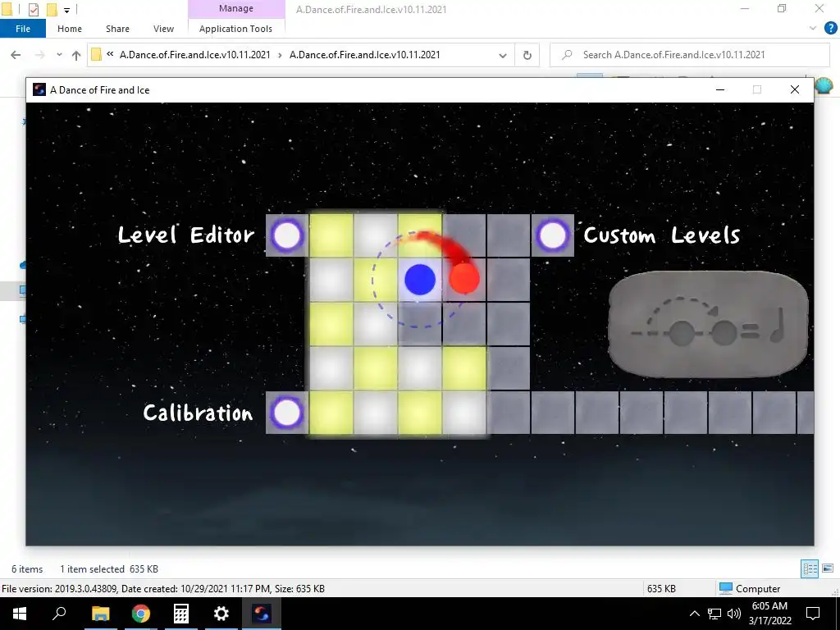Open Calculator from taskbar

[x=181, y=614]
